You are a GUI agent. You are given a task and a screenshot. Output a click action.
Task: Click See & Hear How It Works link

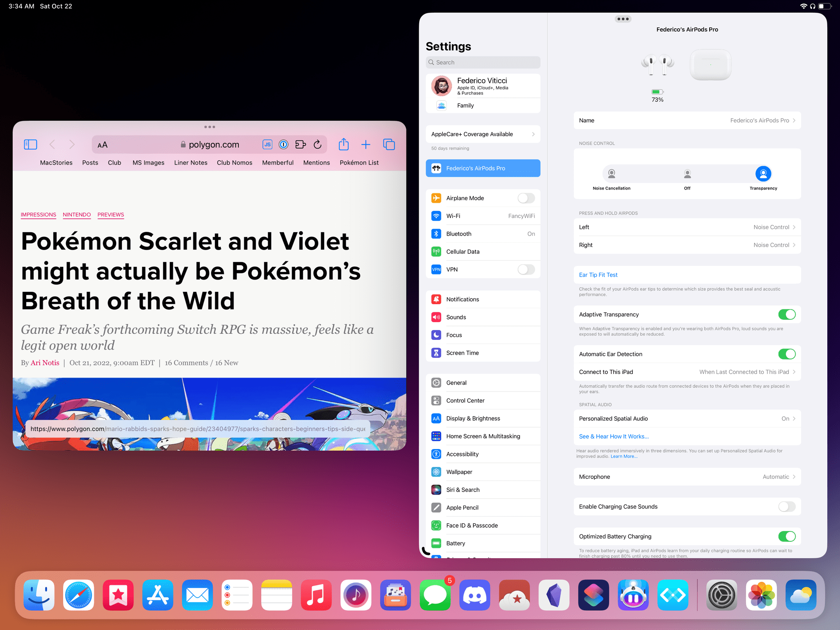coord(613,436)
